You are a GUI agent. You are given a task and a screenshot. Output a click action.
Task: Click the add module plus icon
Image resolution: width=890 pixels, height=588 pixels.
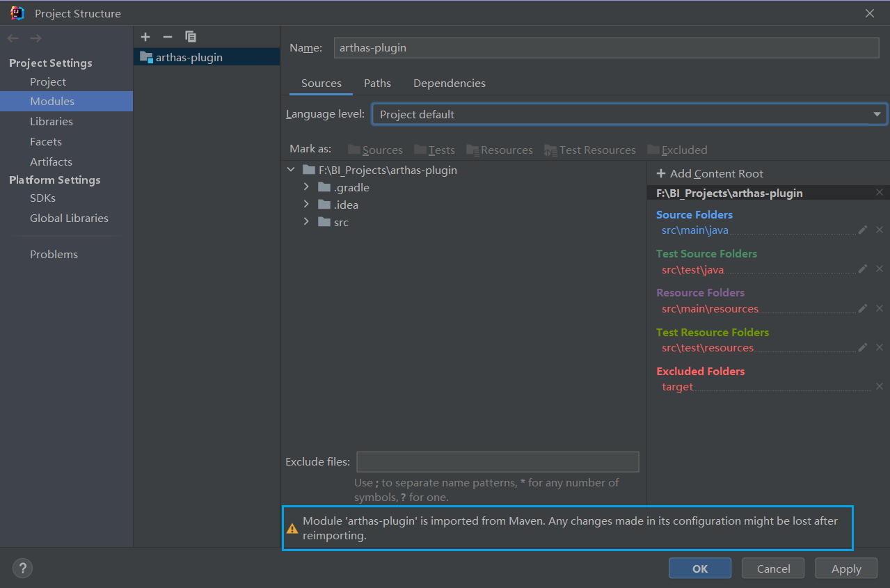click(145, 37)
